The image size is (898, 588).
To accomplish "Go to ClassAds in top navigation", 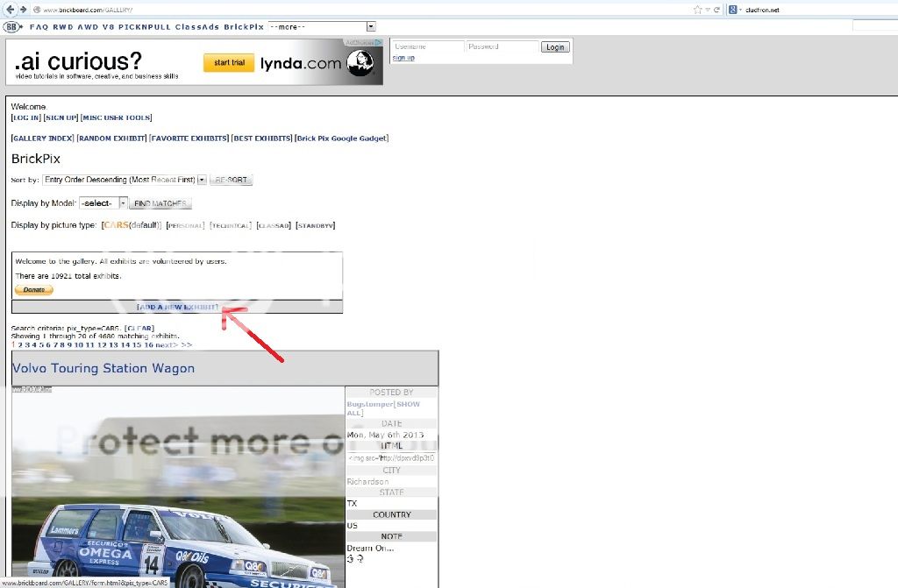I will [195, 27].
